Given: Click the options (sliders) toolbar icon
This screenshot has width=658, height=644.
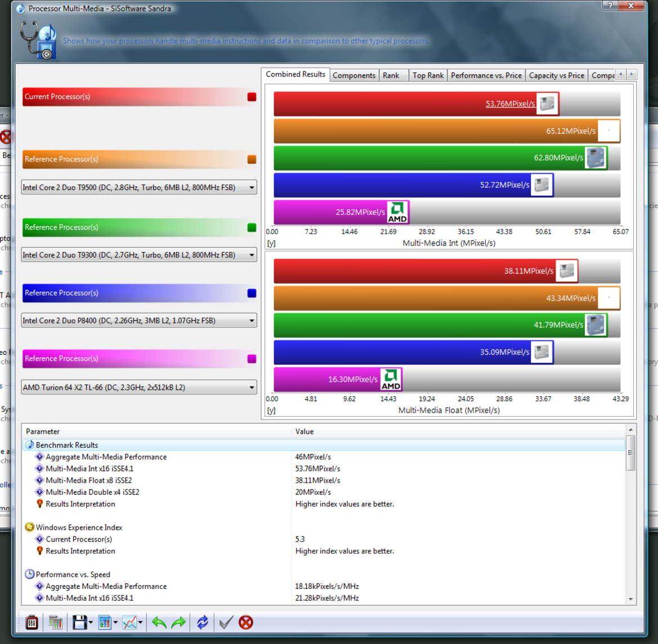Looking at the screenshot, I should tap(32, 622).
